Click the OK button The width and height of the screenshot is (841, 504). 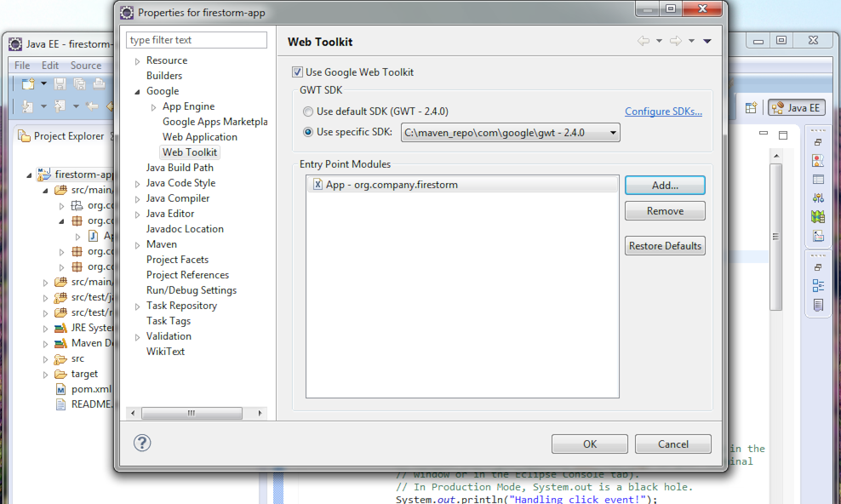[589, 444]
